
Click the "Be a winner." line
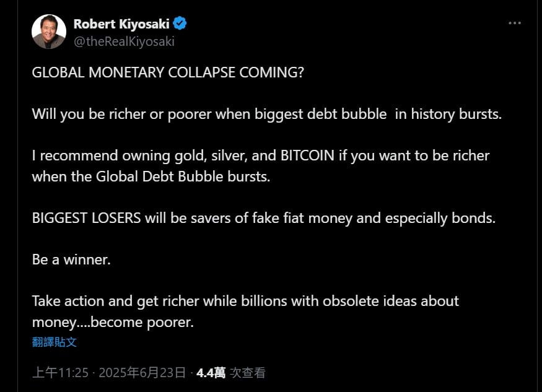click(71, 259)
